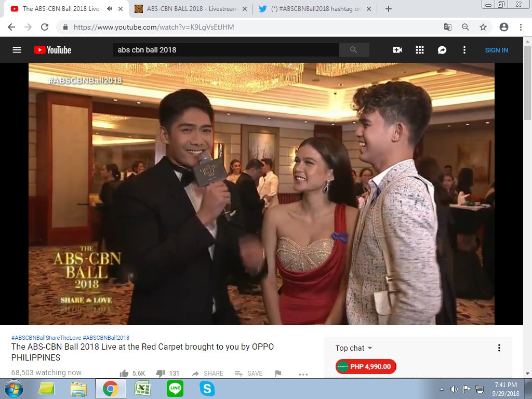
Task: Switch to the #ABSCBNBall2018 hashtag Twitter tab
Action: (314, 9)
